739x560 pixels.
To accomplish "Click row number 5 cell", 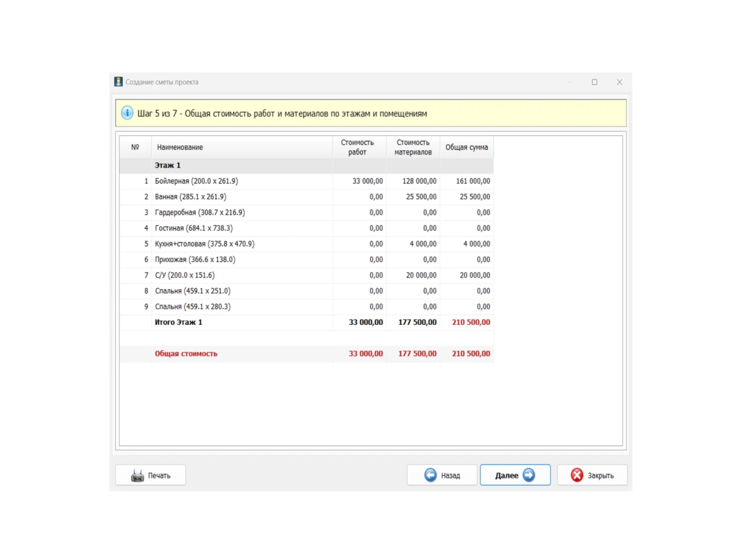I will [x=135, y=244].
